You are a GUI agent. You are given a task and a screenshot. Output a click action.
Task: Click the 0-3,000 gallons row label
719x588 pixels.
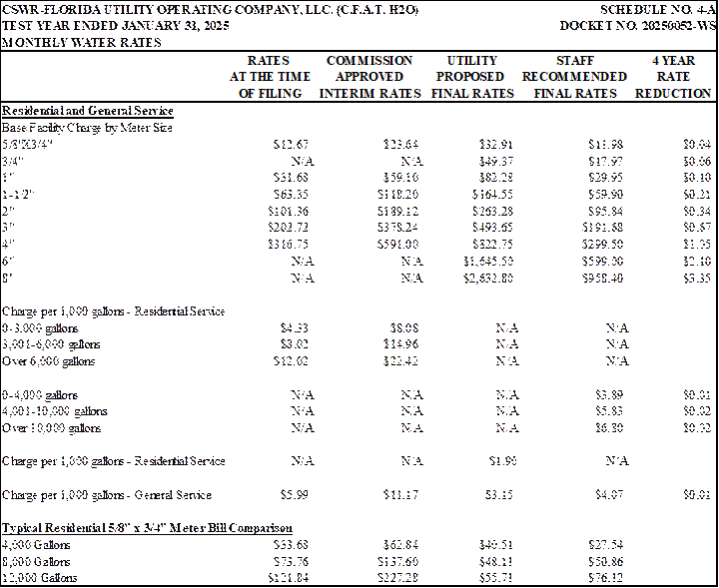pos(40,328)
